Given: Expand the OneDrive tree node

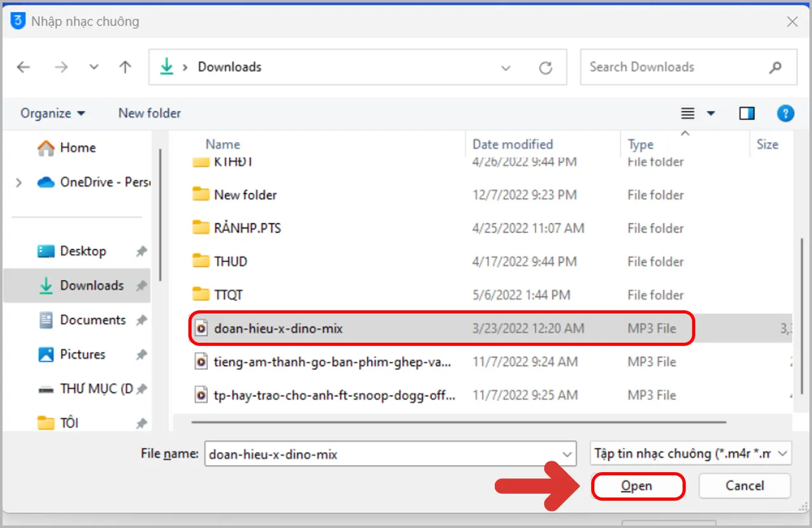Looking at the screenshot, I should point(18,183).
